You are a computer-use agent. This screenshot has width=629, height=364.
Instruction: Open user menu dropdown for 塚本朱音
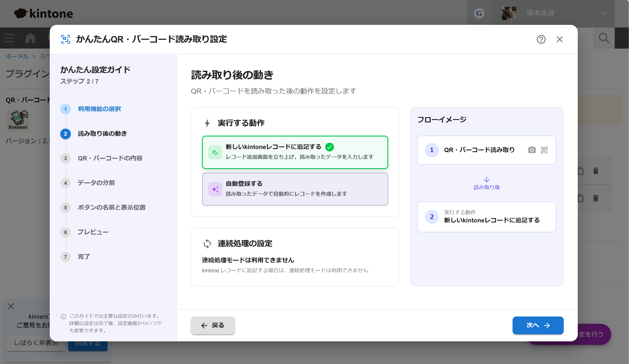pyautogui.click(x=604, y=13)
